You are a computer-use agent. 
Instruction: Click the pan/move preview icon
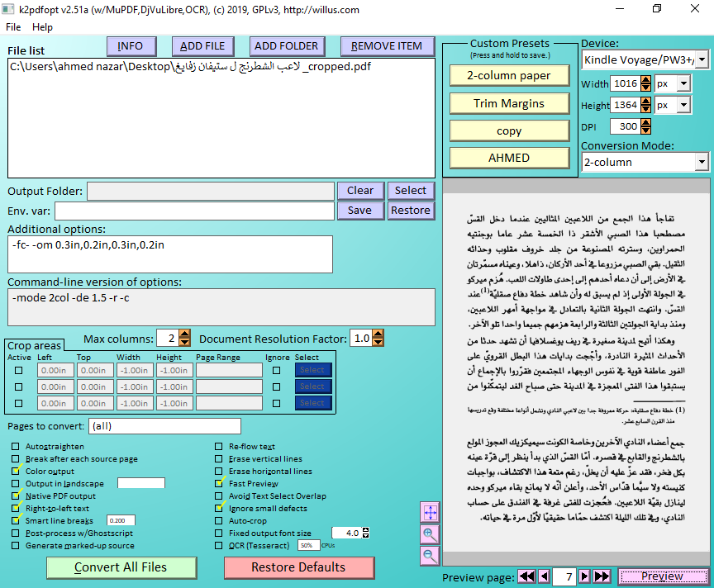pyautogui.click(x=430, y=513)
